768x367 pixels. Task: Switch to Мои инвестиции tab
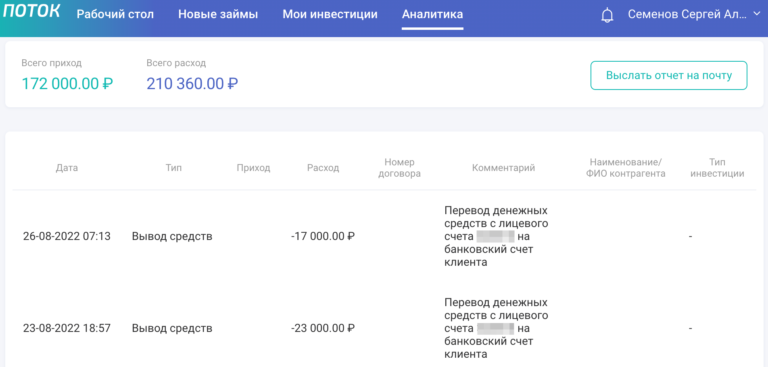330,15
